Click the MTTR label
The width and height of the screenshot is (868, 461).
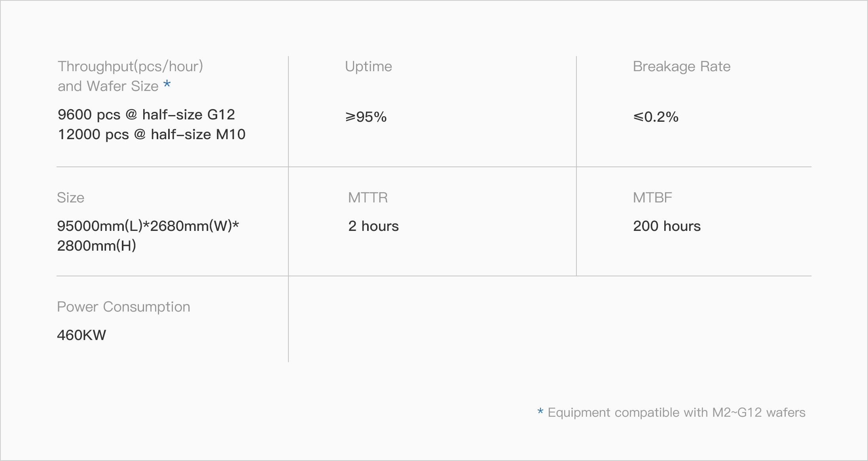[x=368, y=198]
